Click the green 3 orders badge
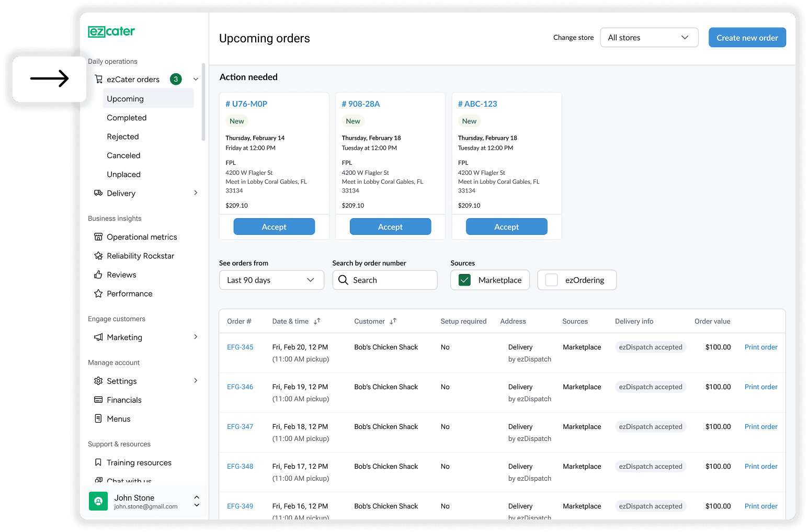The height and width of the screenshot is (532, 808). click(x=176, y=79)
